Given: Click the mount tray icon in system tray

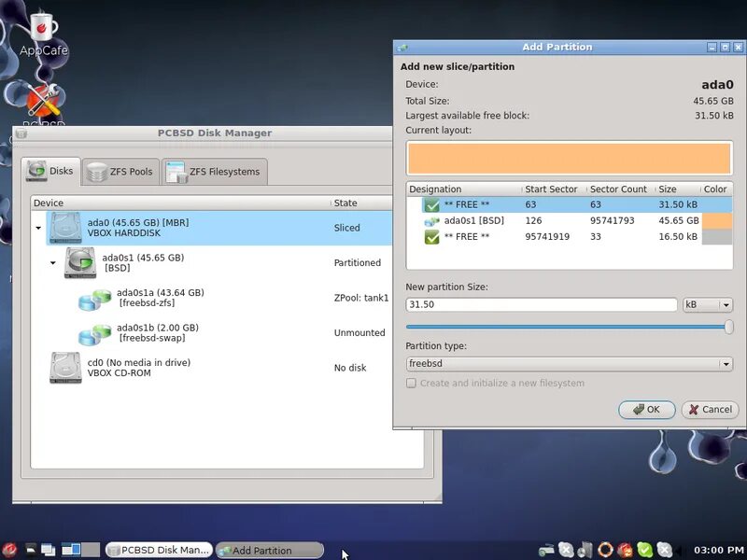Looking at the screenshot, I should tap(546, 550).
